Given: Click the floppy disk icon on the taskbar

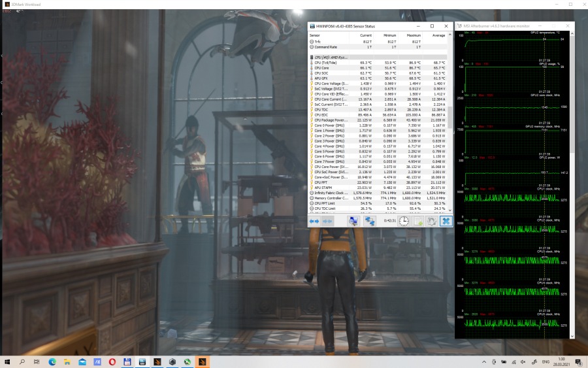Looking at the screenshot, I should tap(127, 362).
